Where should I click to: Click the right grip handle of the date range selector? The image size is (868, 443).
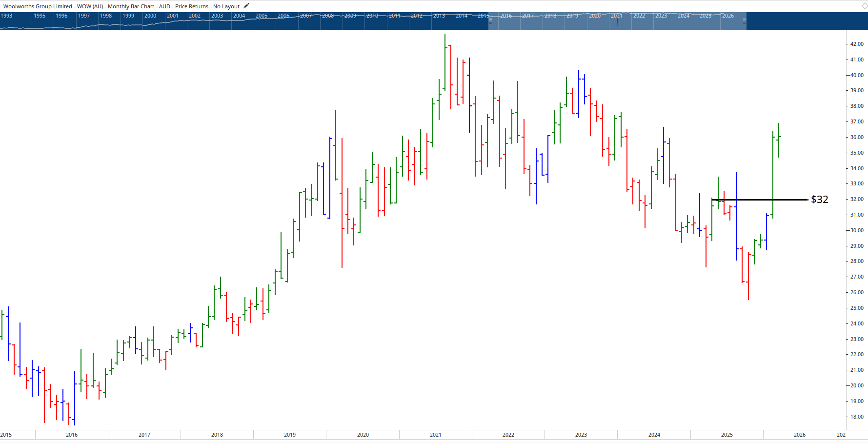pos(745,20)
